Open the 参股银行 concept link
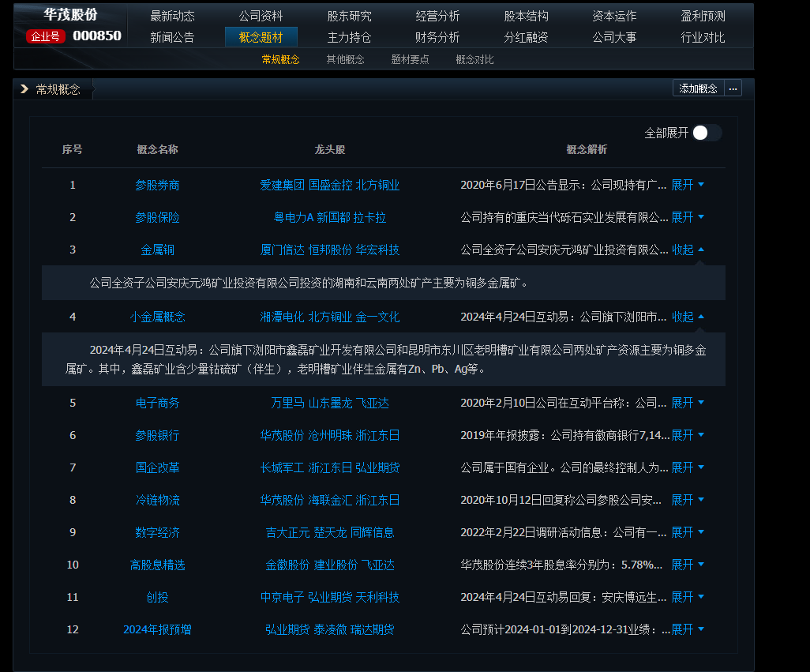 pyautogui.click(x=158, y=435)
